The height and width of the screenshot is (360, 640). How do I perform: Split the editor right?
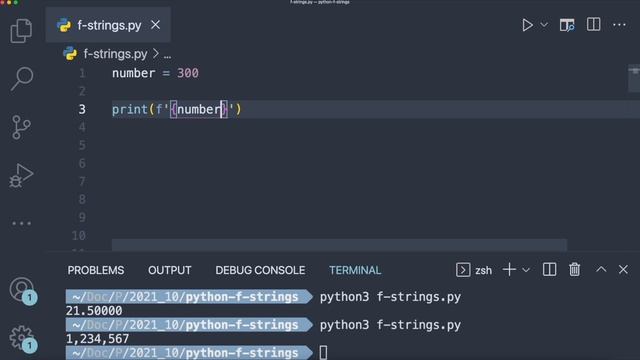point(593,24)
